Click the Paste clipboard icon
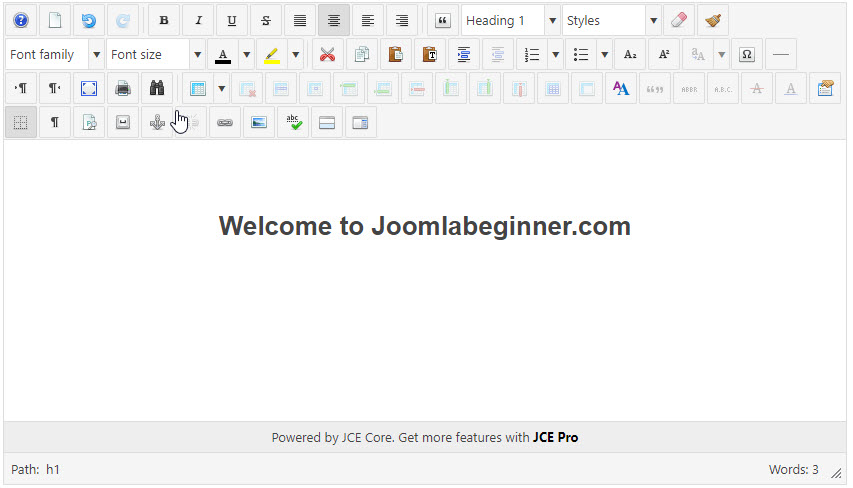This screenshot has height=488, width=853. (x=395, y=54)
